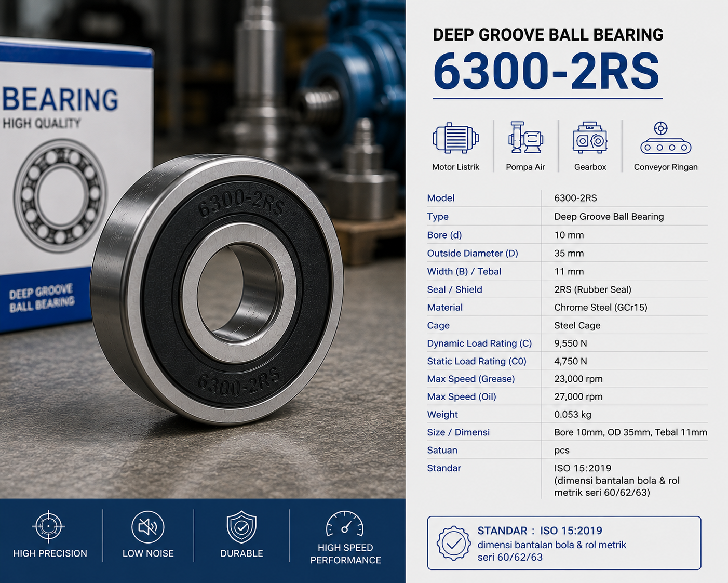Click the Material label
Viewport: 728px width, 583px height.
(444, 307)
